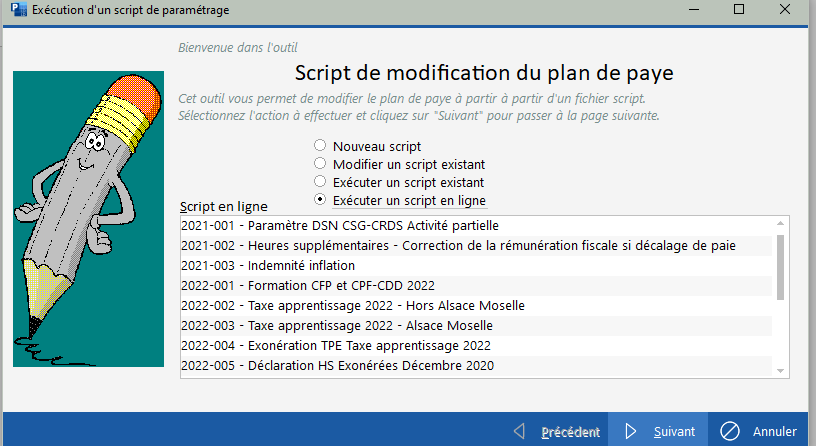The width and height of the screenshot is (816, 446).
Task: Select 2022-004 Exonération TPE Taxe apprentissage
Action: click(x=476, y=346)
